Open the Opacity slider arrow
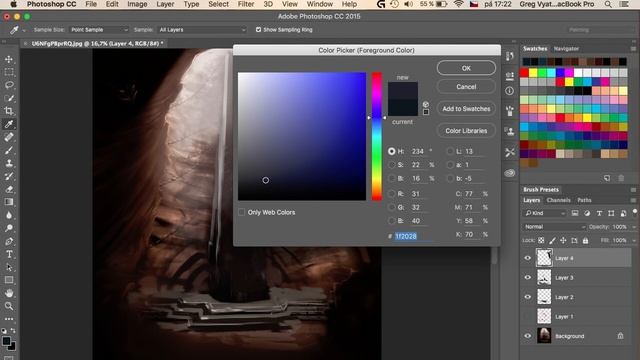 (x=634, y=227)
